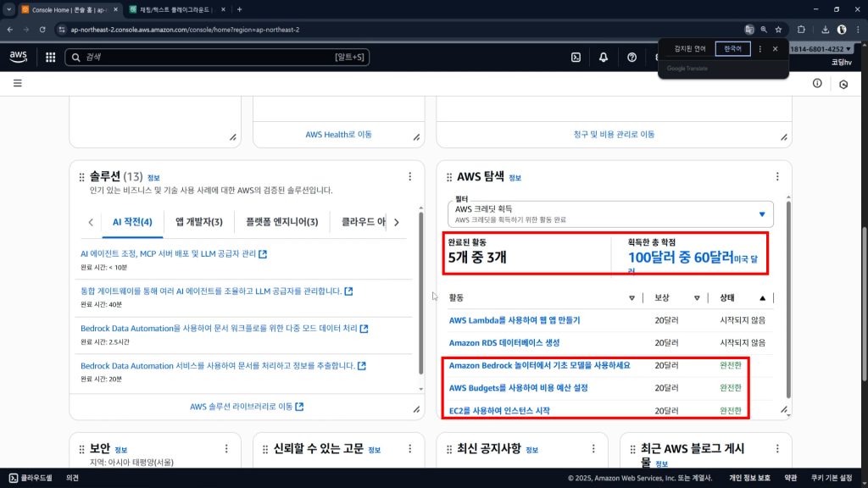
Task: Open the AWS services grid menu
Action: point(50,57)
